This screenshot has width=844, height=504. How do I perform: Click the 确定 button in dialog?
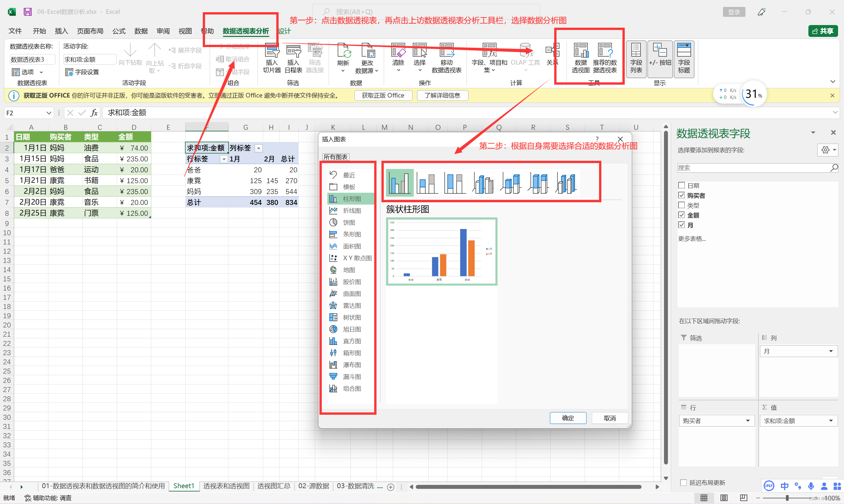tap(568, 418)
